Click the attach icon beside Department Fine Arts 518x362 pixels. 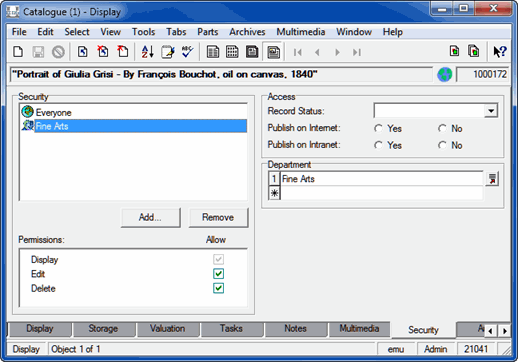(492, 179)
